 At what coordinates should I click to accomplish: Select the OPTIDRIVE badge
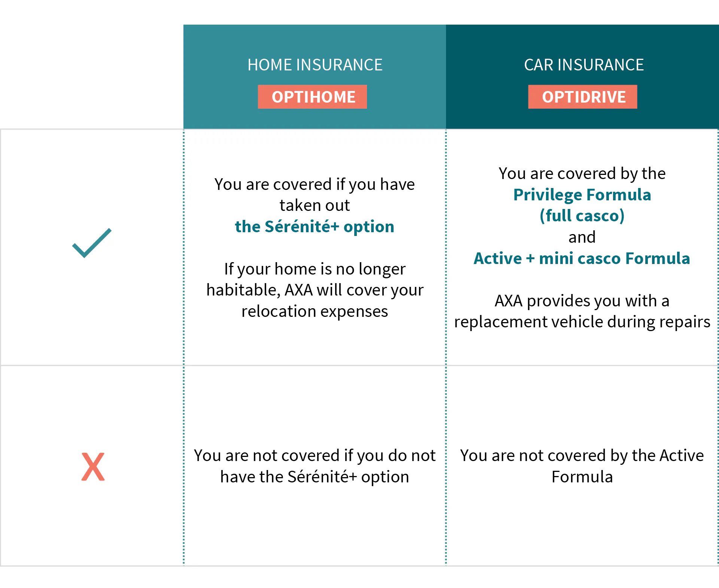582,97
